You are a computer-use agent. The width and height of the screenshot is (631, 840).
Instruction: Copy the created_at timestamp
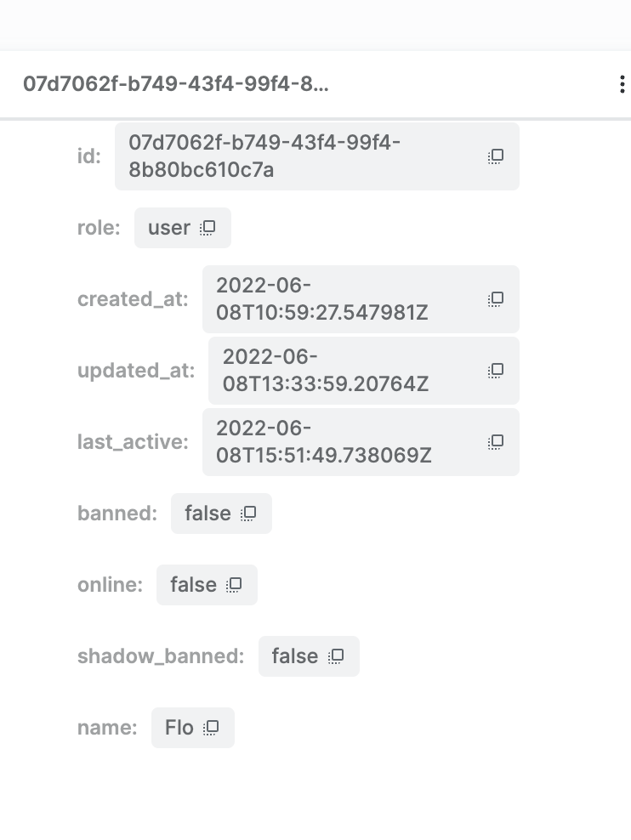(x=496, y=299)
